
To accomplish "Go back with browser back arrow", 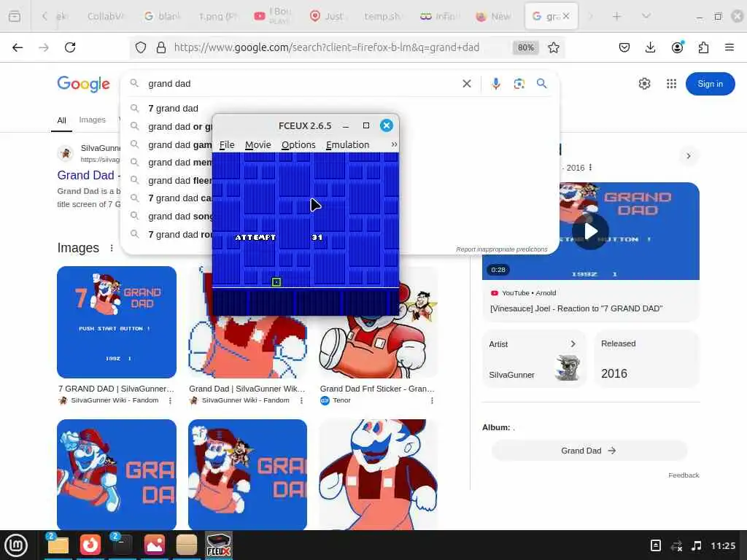I will pyautogui.click(x=18, y=47).
